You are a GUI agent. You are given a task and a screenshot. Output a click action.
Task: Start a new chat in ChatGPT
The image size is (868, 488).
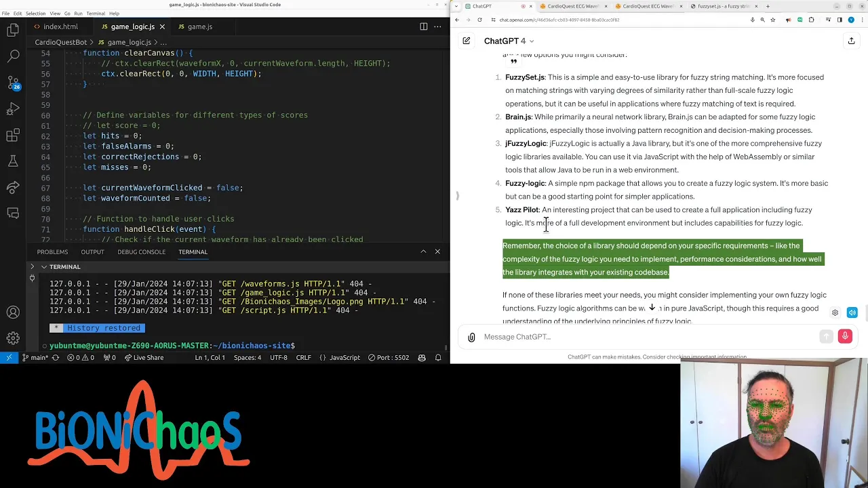tap(467, 41)
